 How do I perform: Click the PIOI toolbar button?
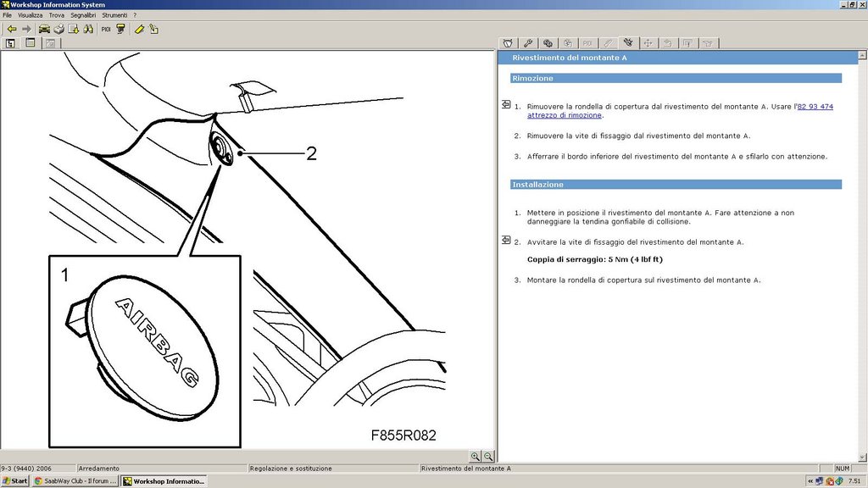click(x=106, y=30)
